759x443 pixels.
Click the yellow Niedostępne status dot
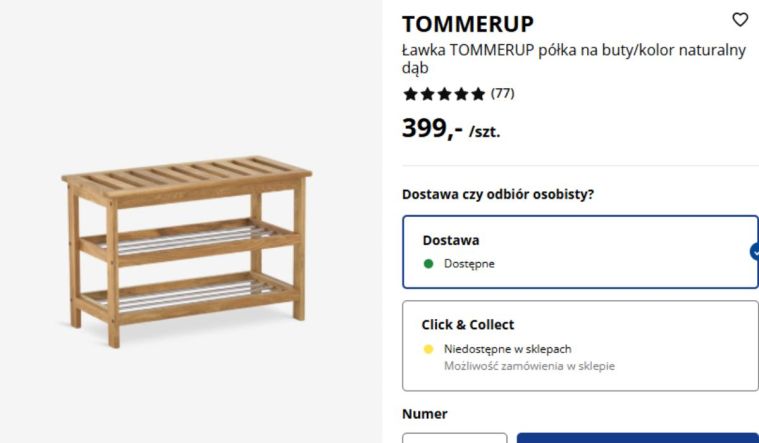tap(428, 349)
